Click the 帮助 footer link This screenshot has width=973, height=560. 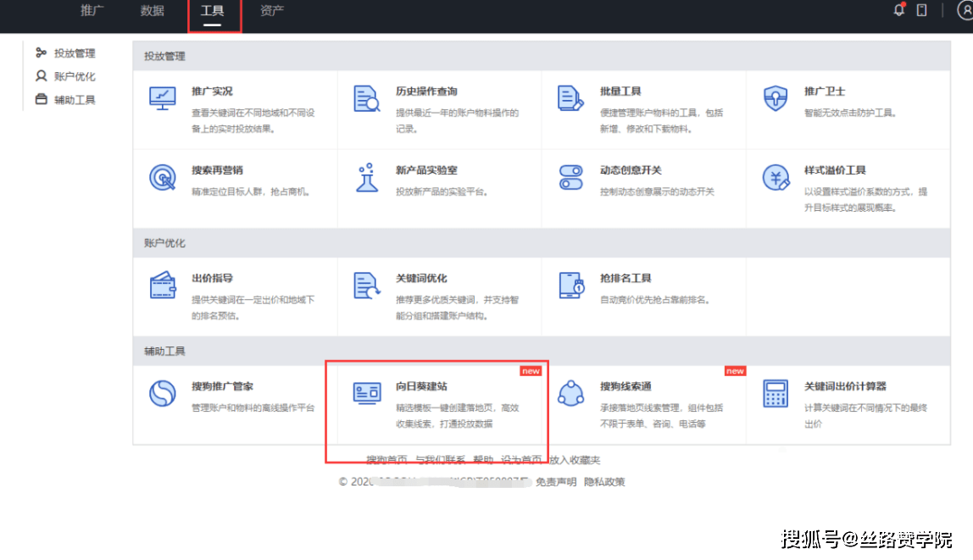[x=483, y=459]
